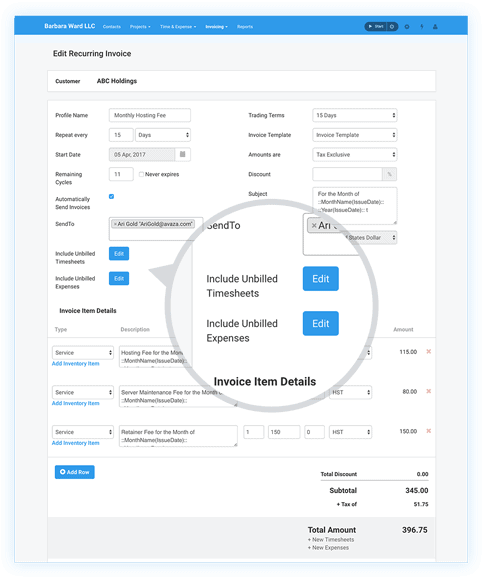
Task: Open Service type dropdown on server maintenance row
Action: coord(83,392)
